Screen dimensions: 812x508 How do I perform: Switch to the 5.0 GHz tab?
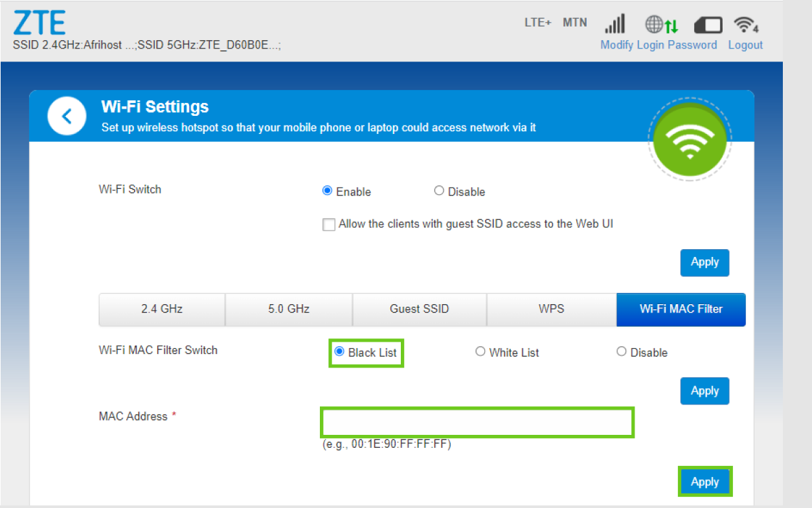pos(288,309)
